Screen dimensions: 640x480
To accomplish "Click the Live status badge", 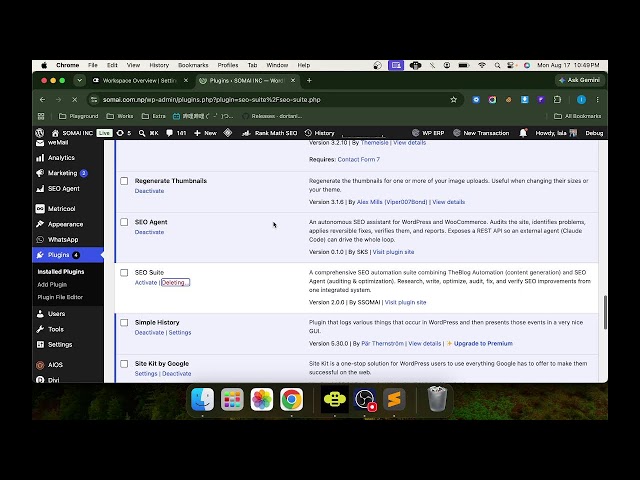I will (x=104, y=133).
